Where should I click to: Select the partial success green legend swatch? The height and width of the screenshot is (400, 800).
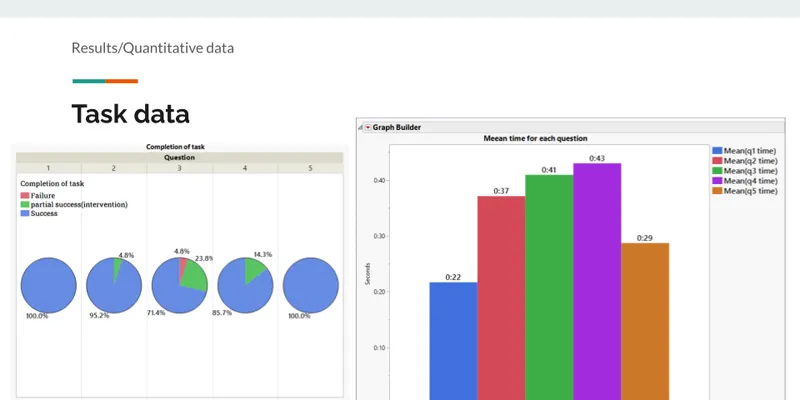click(25, 205)
